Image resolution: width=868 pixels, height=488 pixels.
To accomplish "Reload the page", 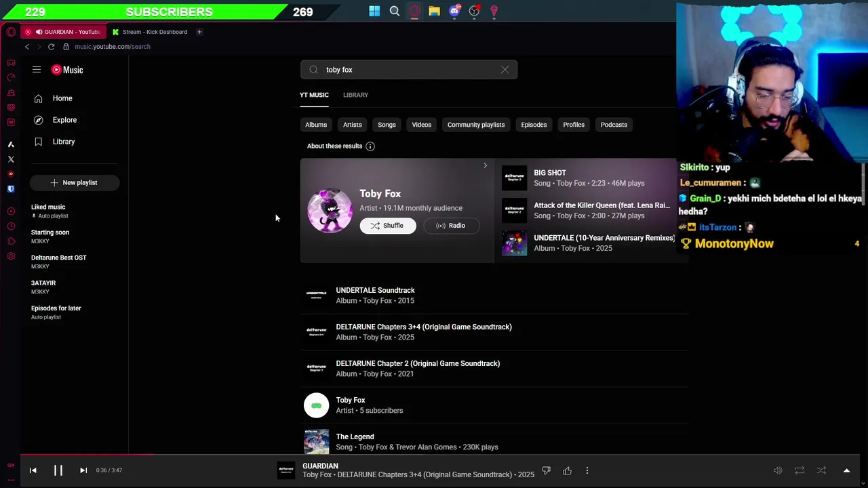I will click(51, 47).
